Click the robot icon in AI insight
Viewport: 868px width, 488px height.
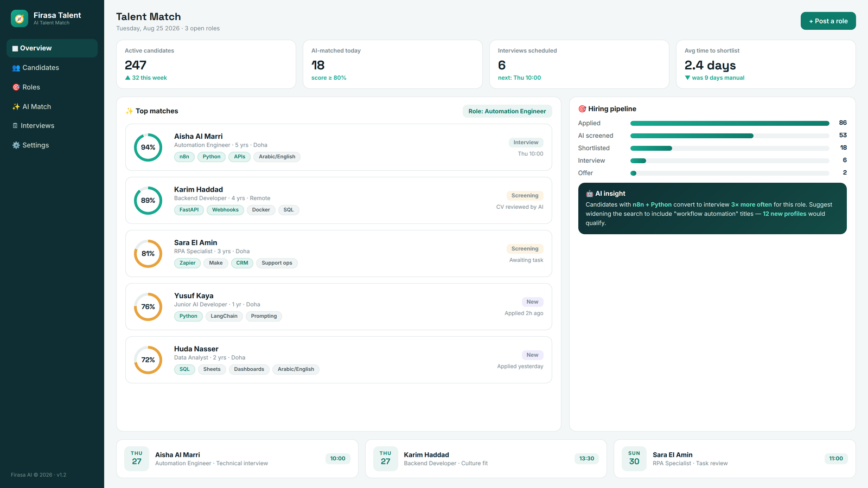tap(589, 194)
